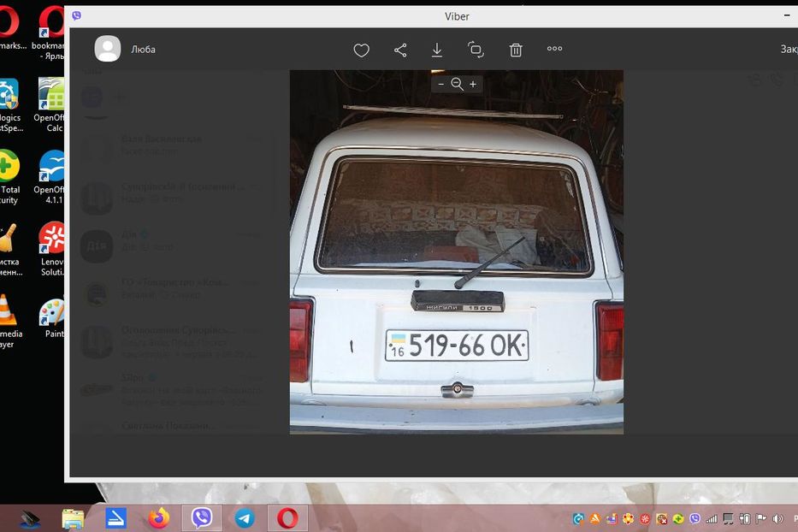This screenshot has height=532, width=798.
Task: Open Lenovo Solution desktop shortcut
Action: pos(52,249)
